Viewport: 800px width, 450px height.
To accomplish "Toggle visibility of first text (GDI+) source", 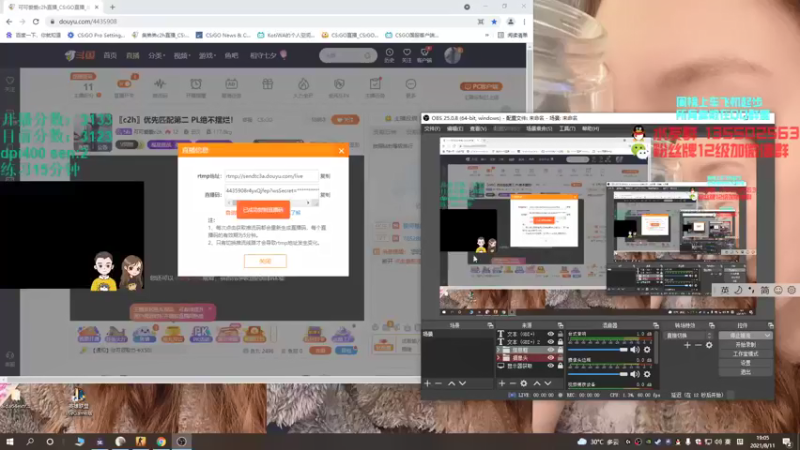I will pyautogui.click(x=551, y=334).
